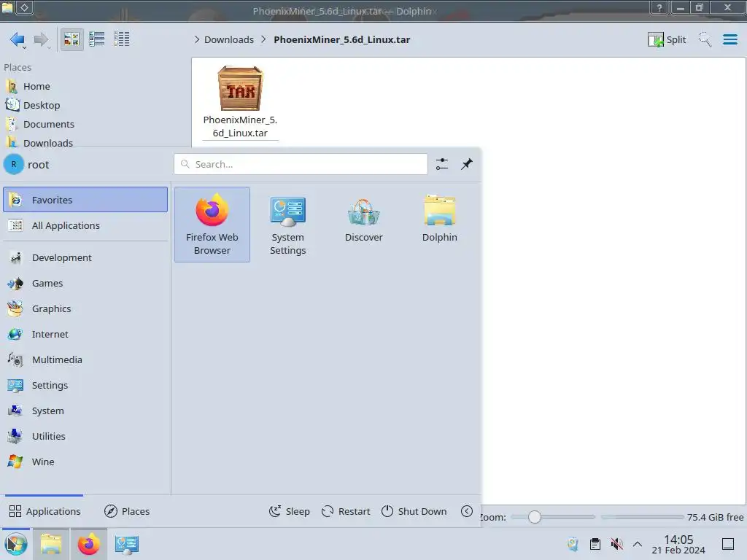Open the System category
The image size is (747, 560).
click(85, 411)
